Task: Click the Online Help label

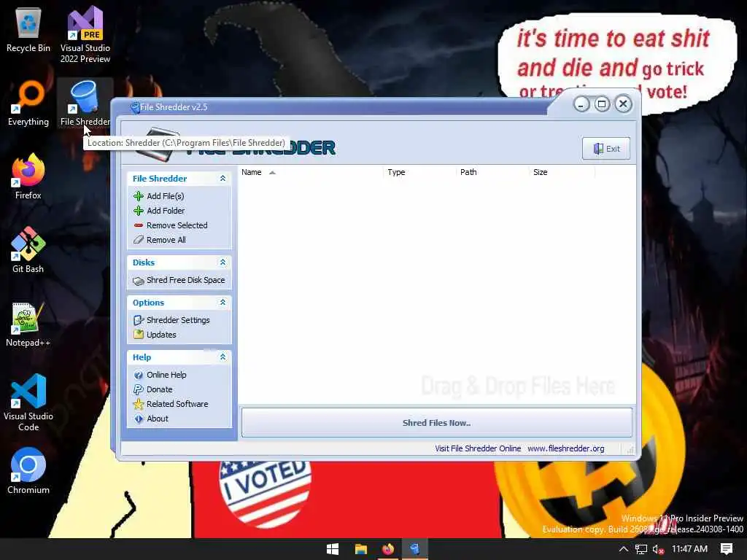Action: (x=166, y=376)
